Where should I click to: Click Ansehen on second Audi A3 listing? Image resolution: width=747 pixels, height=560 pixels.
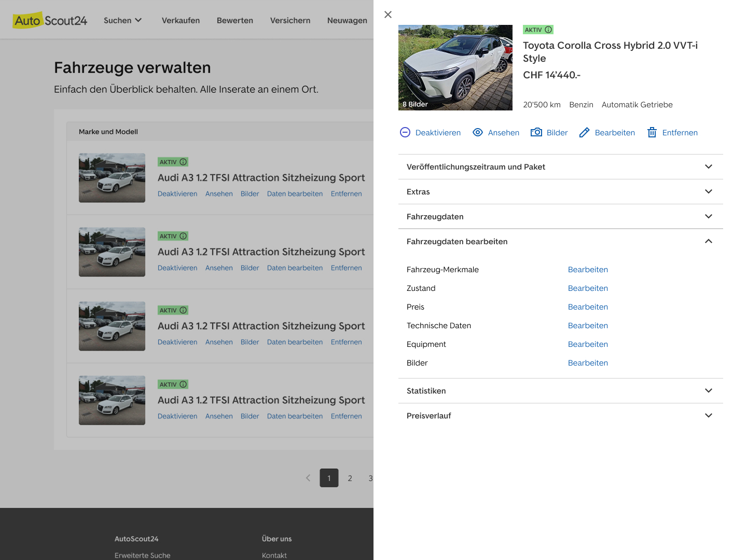(219, 268)
